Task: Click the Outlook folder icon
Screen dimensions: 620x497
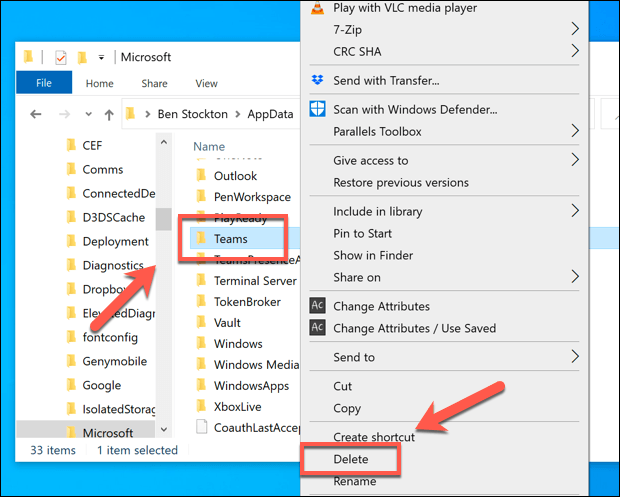Action: [201, 175]
